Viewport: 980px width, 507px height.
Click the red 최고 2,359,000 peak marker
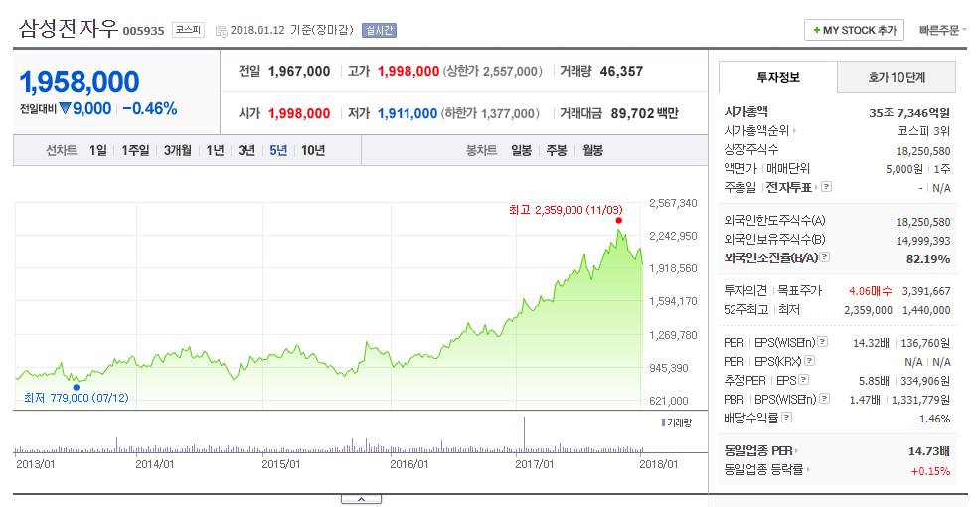pos(619,220)
